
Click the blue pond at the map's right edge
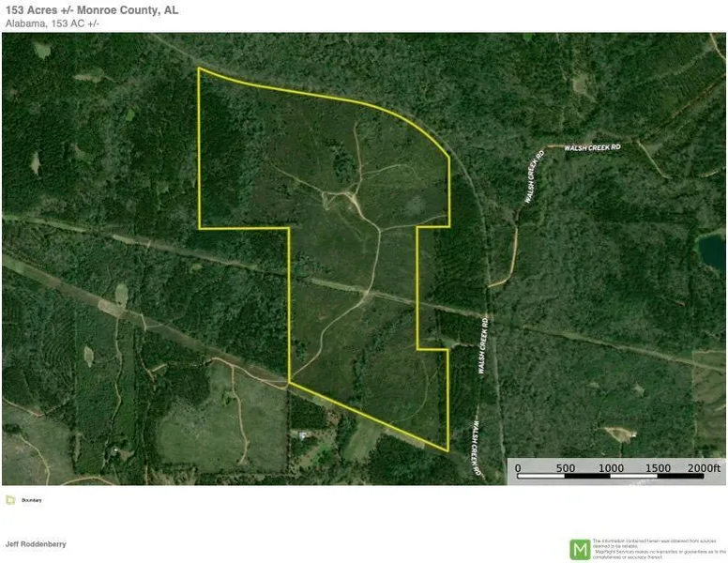click(712, 250)
